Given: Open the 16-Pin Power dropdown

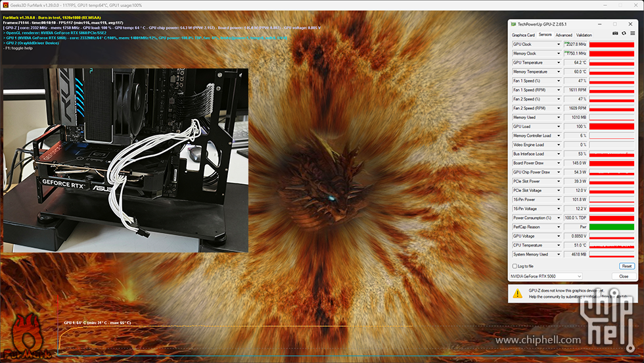Looking at the screenshot, I should pos(558,199).
